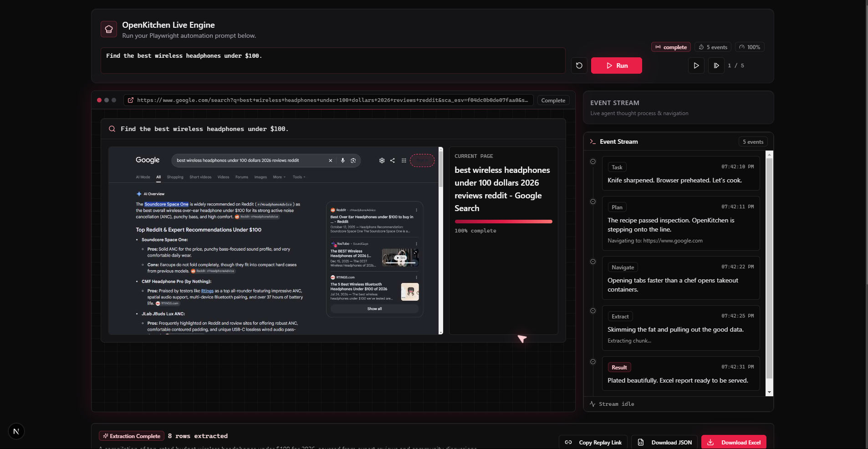Click the share icon in Google header
This screenshot has width=868, height=449.
point(392,161)
